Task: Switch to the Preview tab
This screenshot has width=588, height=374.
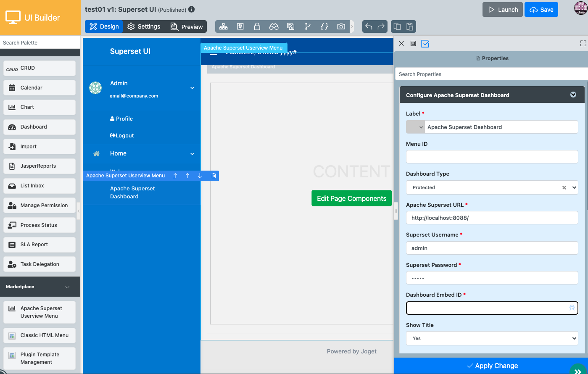Action: coord(186,26)
